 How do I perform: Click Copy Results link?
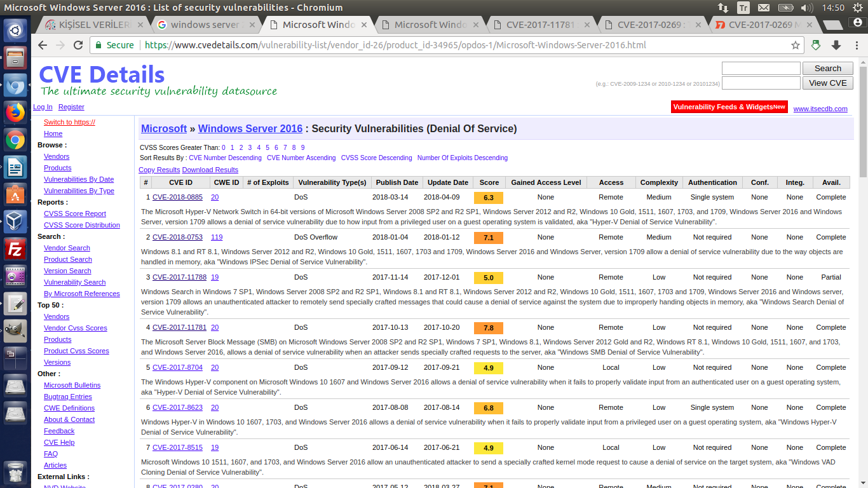159,170
